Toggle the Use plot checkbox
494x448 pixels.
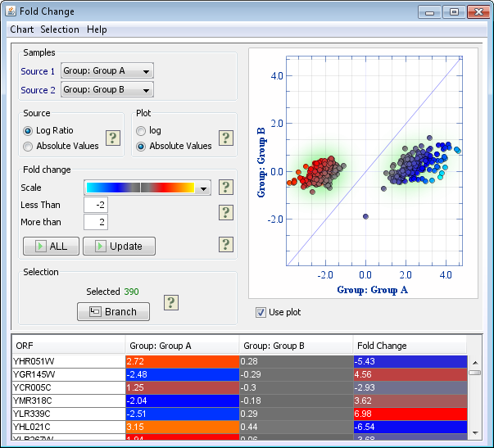pyautogui.click(x=261, y=313)
